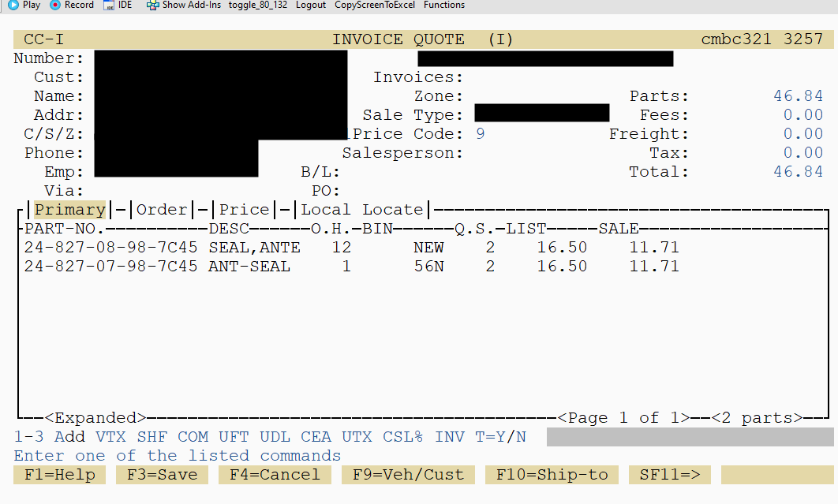Select the Primary tab
Image resolution: width=838 pixels, height=504 pixels.
[x=70, y=210]
